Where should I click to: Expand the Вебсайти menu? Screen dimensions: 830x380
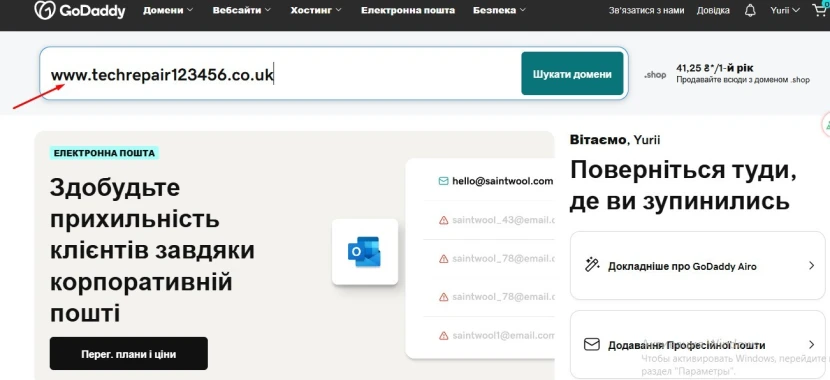pos(242,10)
